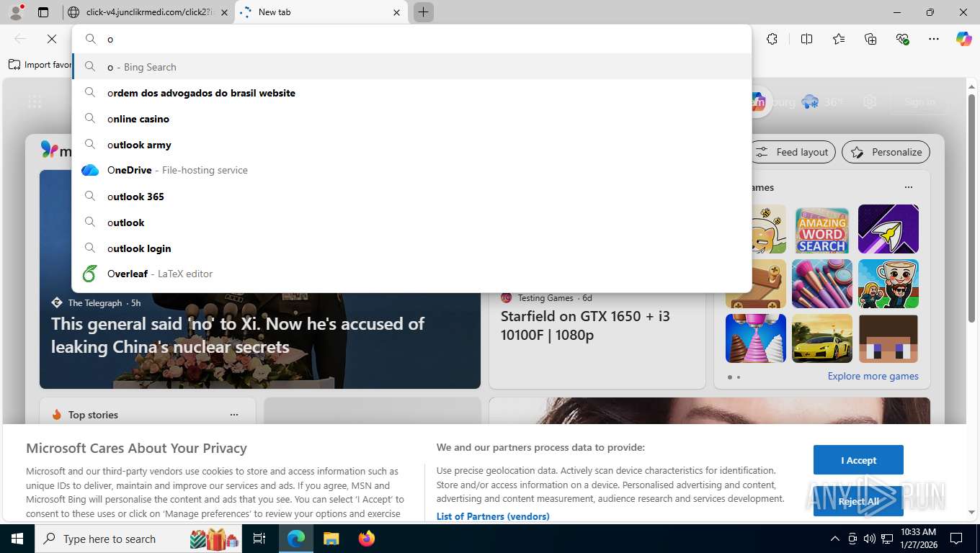Open the Windows Start menu
Viewport: 980px width, 553px height.
pyautogui.click(x=17, y=539)
